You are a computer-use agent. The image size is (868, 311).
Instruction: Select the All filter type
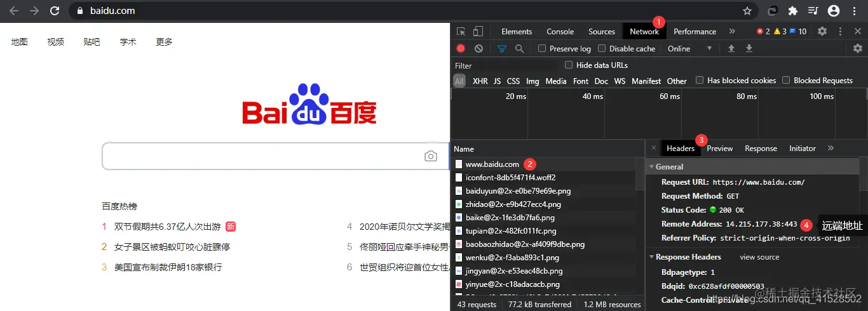pyautogui.click(x=459, y=81)
